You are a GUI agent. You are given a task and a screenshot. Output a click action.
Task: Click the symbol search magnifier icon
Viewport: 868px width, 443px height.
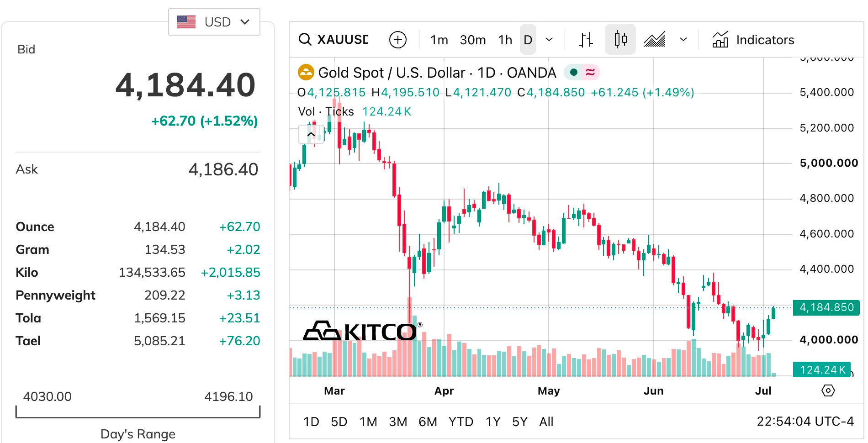click(x=305, y=40)
